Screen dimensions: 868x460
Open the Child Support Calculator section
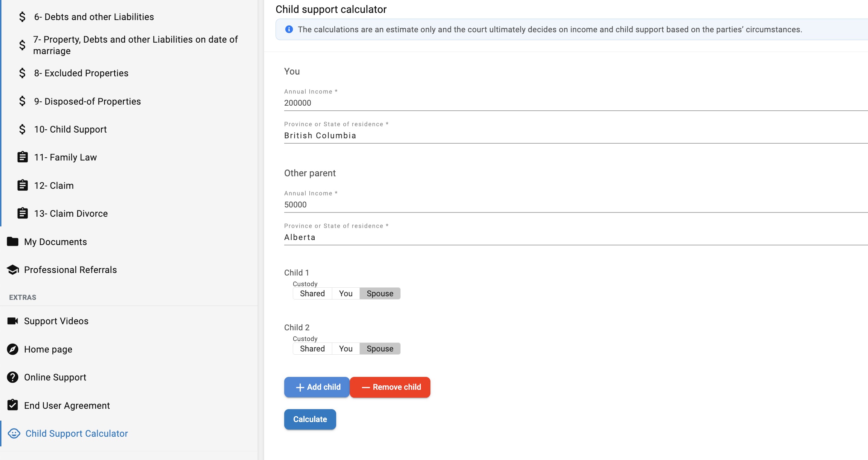(x=76, y=433)
